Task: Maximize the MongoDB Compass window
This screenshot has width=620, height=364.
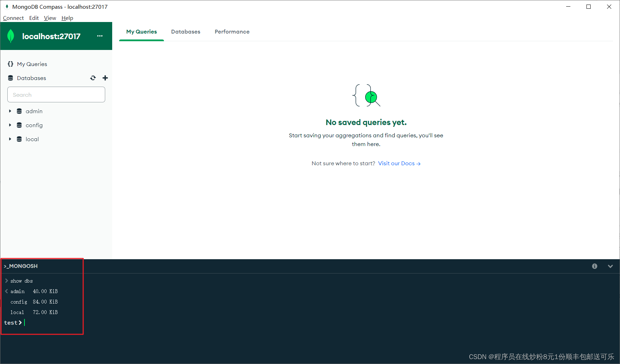Action: click(x=589, y=7)
